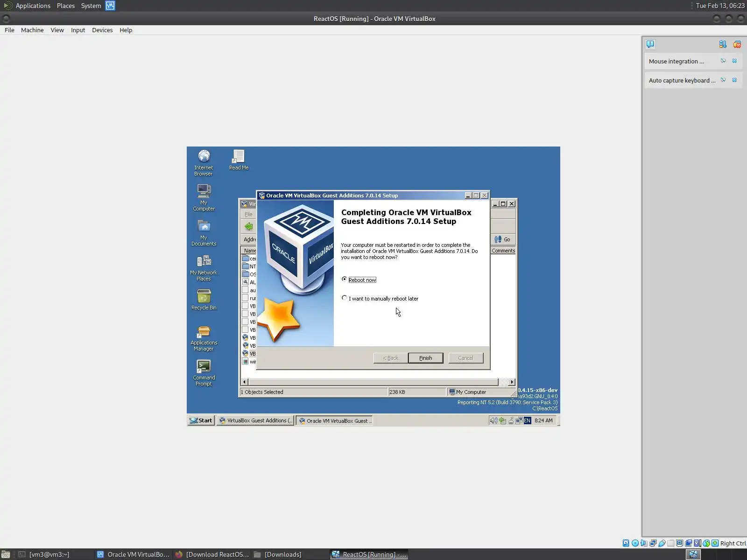
Task: Open the host System menu
Action: coord(91,6)
